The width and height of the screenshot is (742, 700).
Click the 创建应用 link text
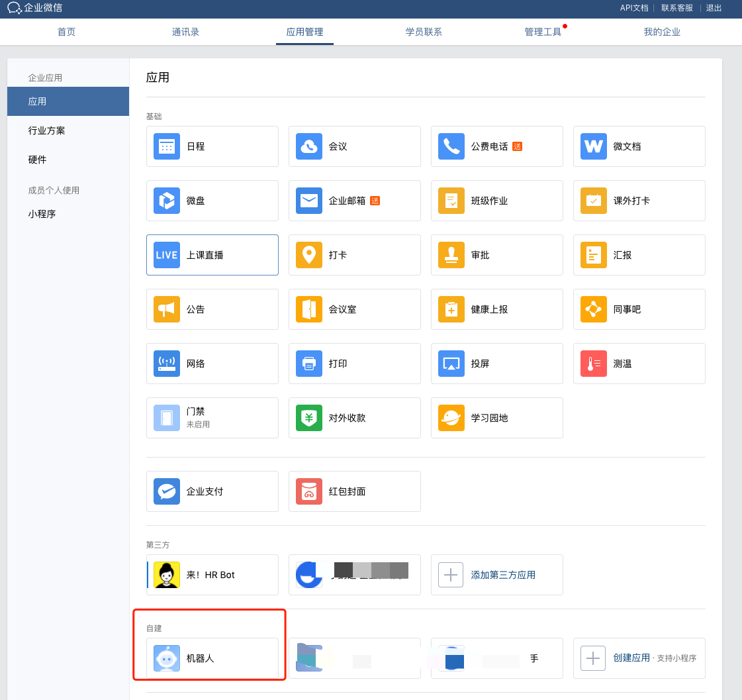tap(631, 658)
